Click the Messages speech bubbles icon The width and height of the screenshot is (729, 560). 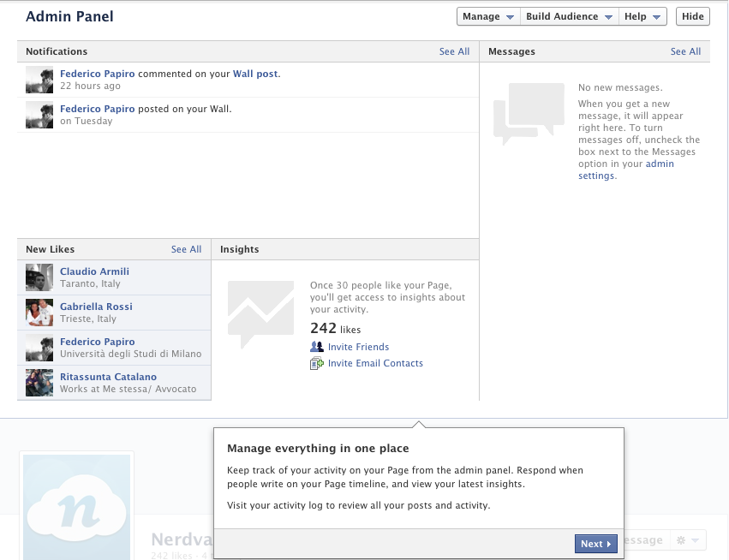[529, 114]
